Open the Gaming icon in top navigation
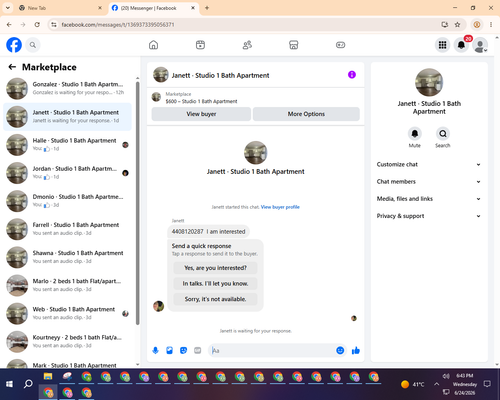 click(340, 45)
